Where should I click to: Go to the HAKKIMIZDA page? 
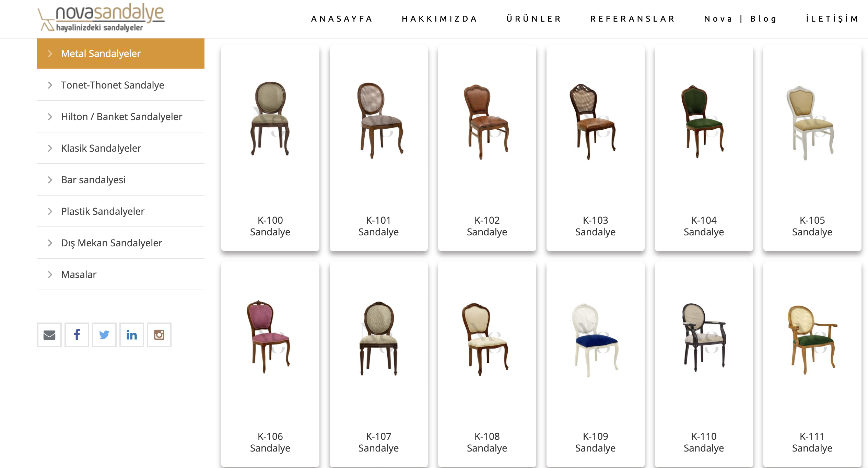(439, 19)
